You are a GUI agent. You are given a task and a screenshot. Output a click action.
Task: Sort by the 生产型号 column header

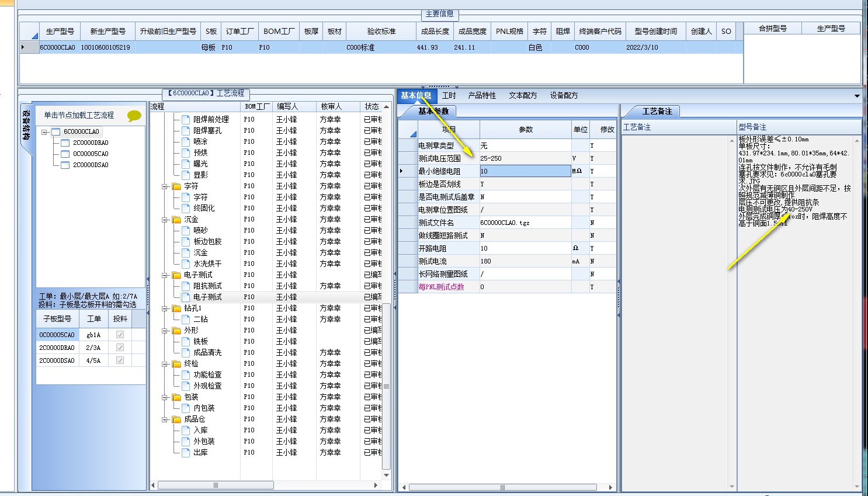60,32
